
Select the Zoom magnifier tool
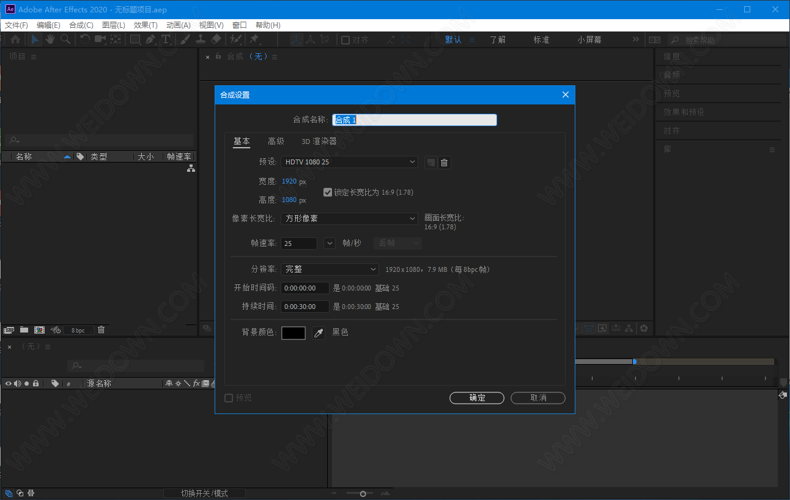point(65,40)
